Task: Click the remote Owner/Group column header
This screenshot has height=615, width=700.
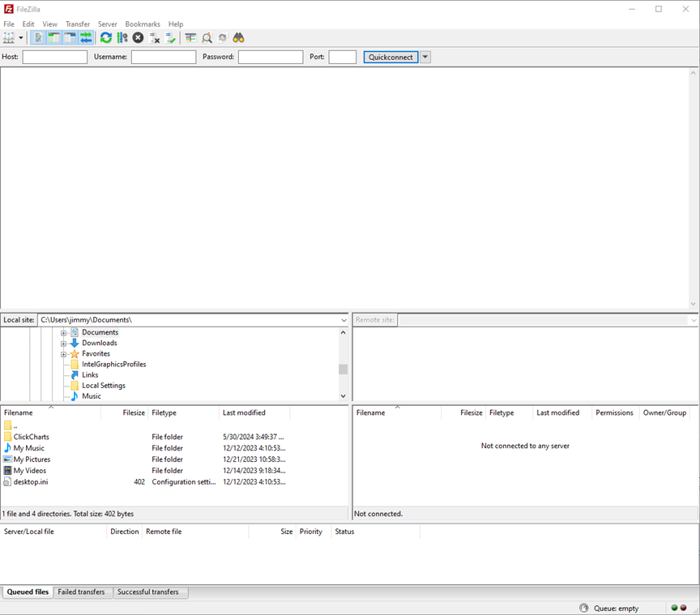Action: coord(664,412)
